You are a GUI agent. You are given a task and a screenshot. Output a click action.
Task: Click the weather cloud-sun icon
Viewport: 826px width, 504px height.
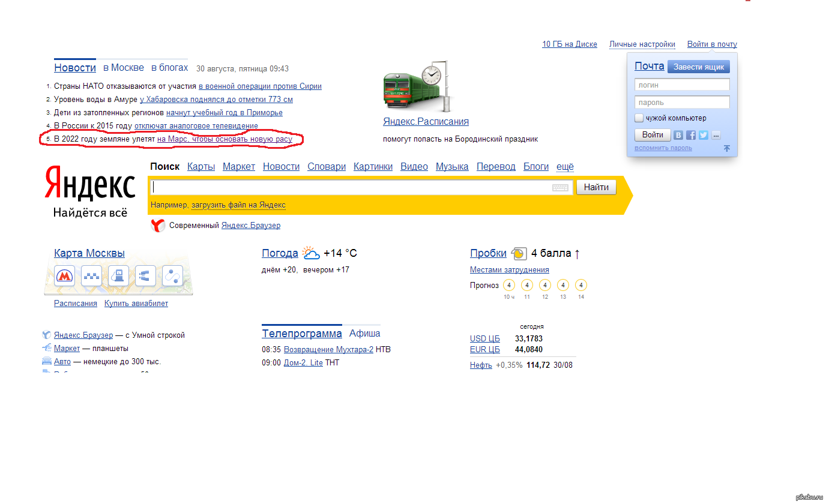(310, 253)
